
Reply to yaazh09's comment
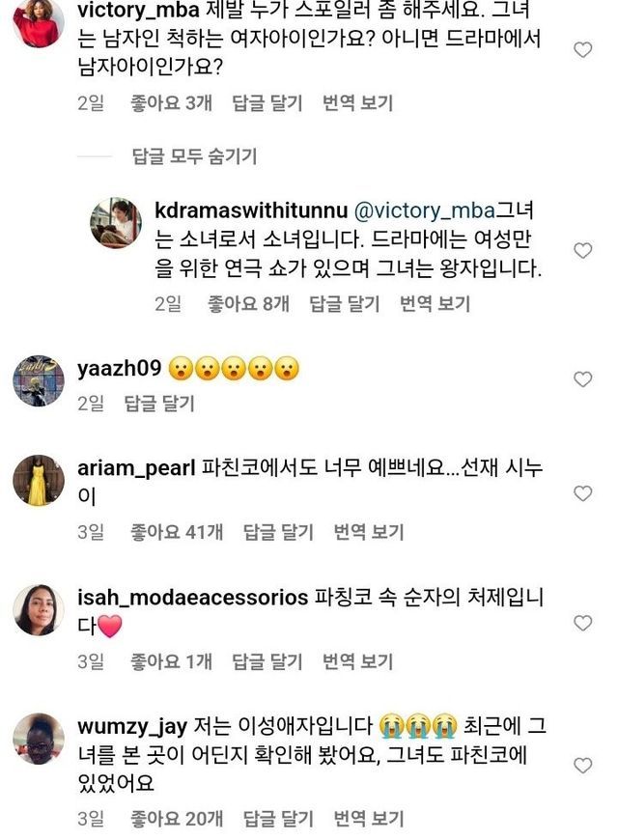click(x=159, y=404)
